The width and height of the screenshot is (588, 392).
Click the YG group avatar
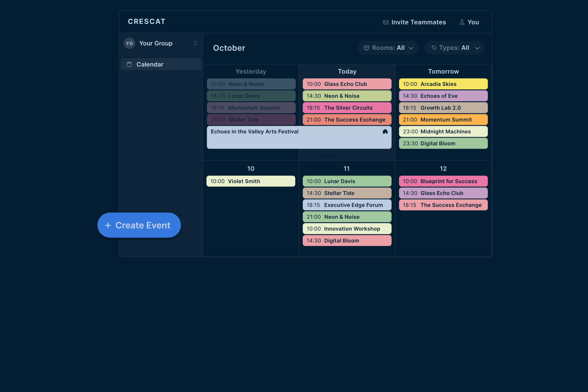point(130,43)
